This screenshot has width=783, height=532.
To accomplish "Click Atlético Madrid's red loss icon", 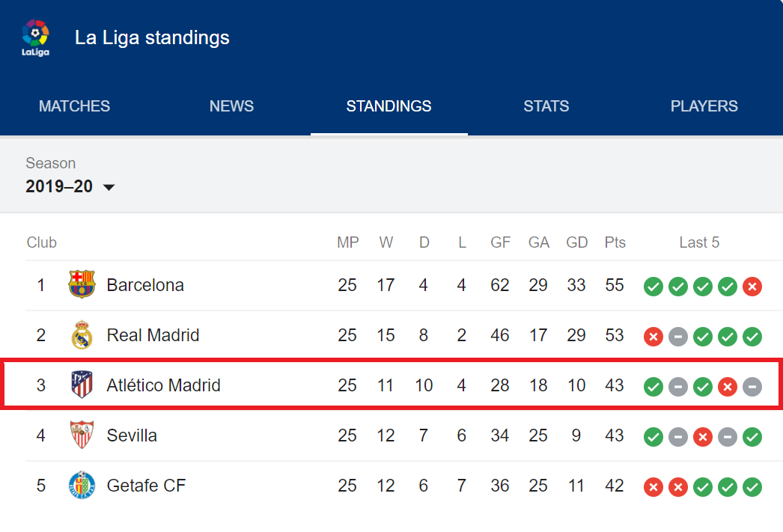I will click(x=728, y=387).
